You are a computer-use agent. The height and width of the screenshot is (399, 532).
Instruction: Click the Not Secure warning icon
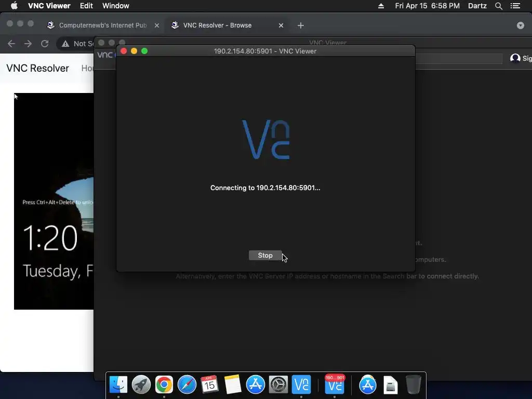click(x=65, y=44)
